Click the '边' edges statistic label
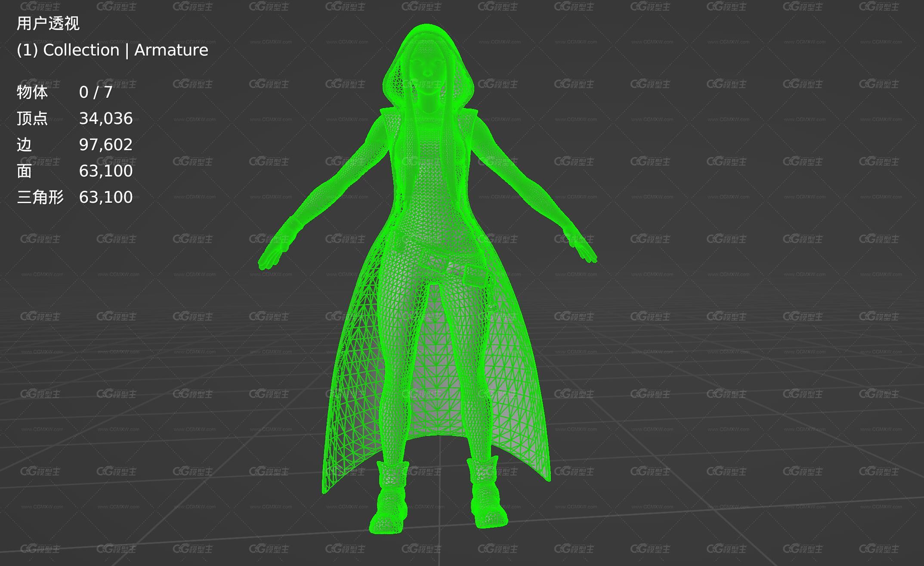 [x=25, y=145]
